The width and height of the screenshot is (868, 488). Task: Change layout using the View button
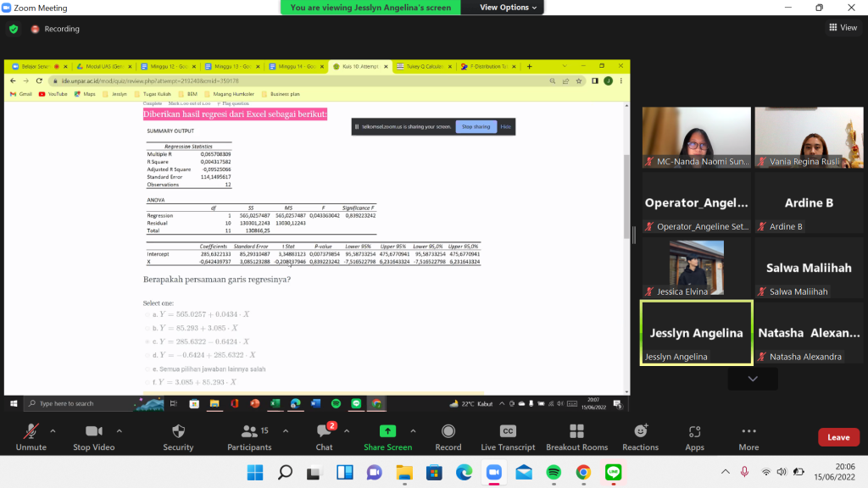pos(843,28)
